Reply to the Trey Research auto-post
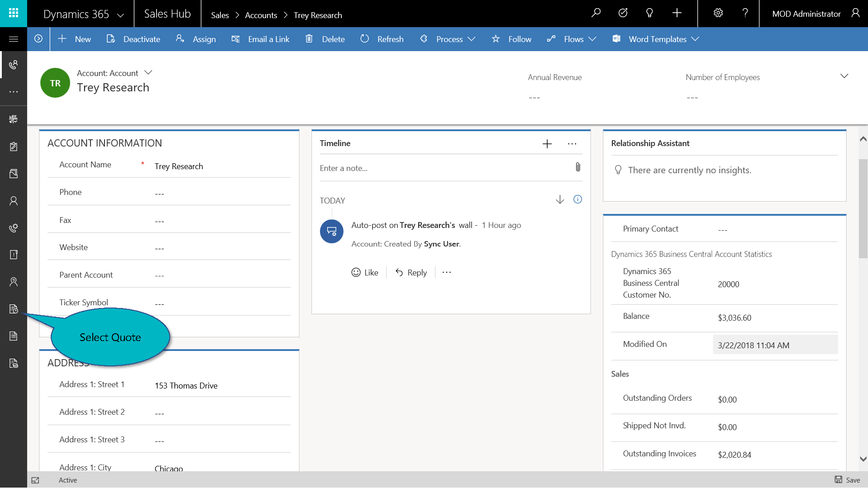The image size is (868, 488). tap(411, 272)
